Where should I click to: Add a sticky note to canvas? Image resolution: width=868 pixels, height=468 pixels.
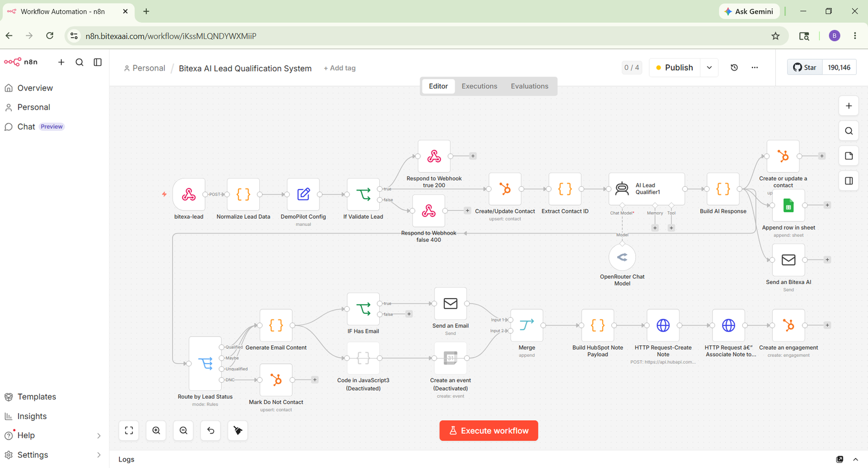[x=849, y=156]
